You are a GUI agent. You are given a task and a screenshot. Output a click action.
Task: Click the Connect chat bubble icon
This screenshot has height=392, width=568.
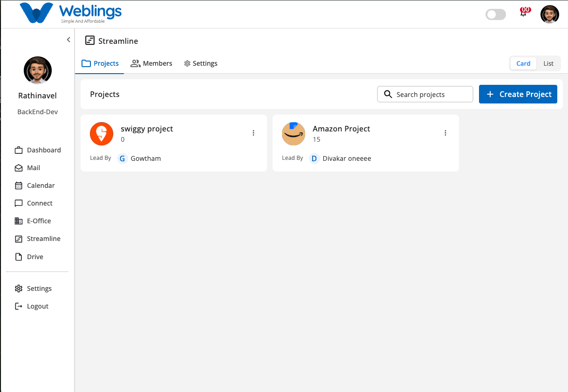(x=19, y=203)
